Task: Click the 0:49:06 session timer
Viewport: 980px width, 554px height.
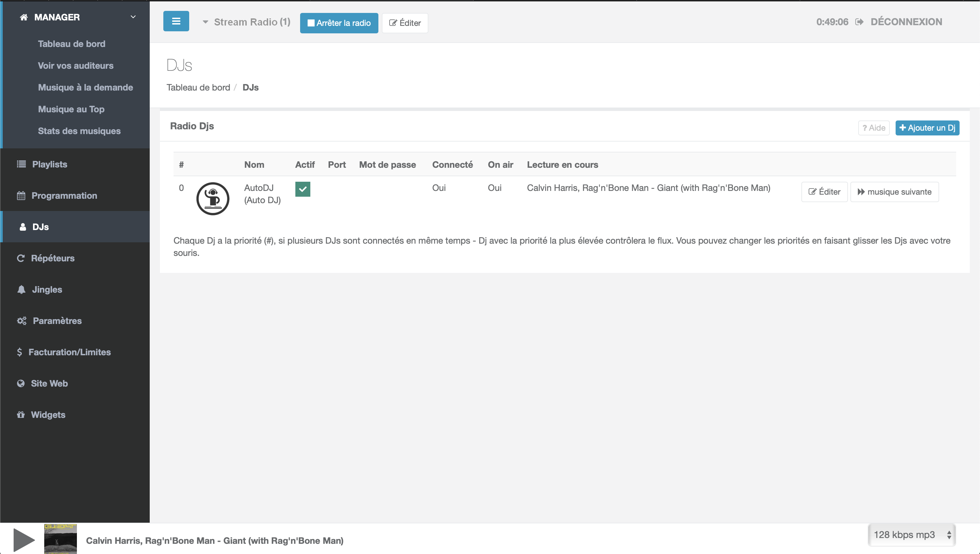Action: click(832, 22)
